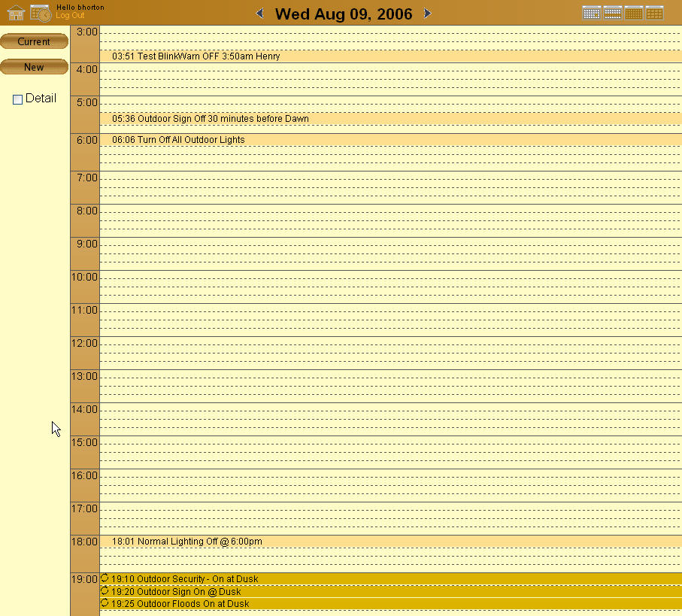
Task: Open the event scheduler calendar-clock icon
Action: tap(40, 12)
